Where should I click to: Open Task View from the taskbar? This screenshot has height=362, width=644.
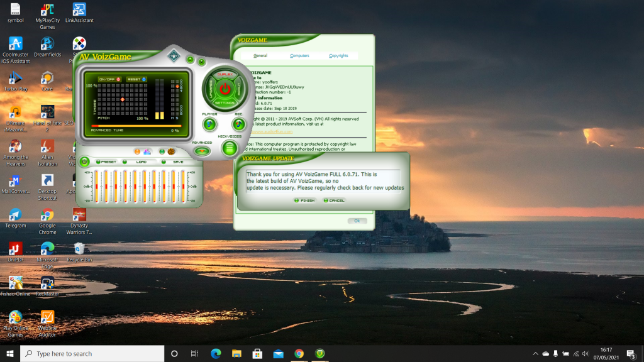[195, 353]
